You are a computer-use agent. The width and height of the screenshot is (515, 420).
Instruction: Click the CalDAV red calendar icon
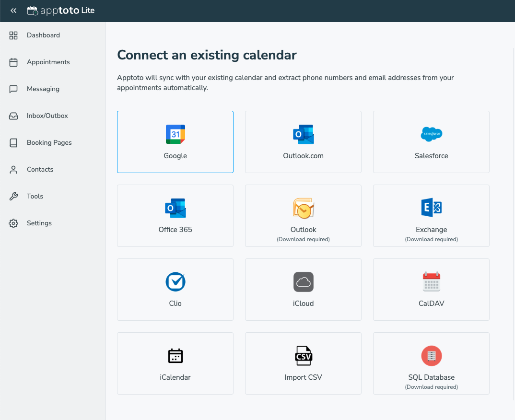[x=432, y=282]
